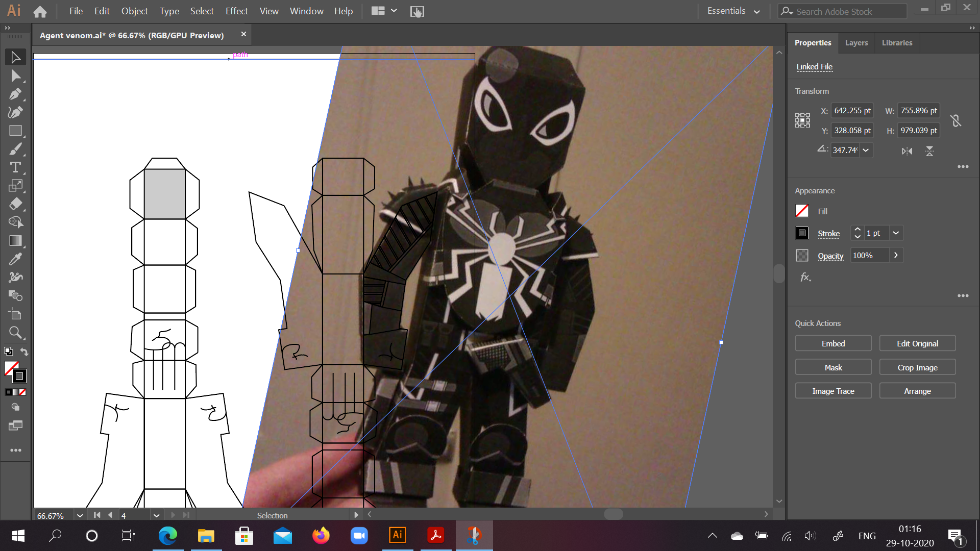Choose the Pen tool
This screenshot has height=551, width=980.
(x=15, y=94)
